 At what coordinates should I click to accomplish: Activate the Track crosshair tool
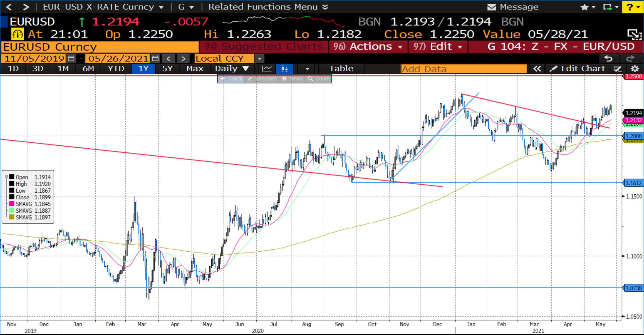tap(231, 79)
